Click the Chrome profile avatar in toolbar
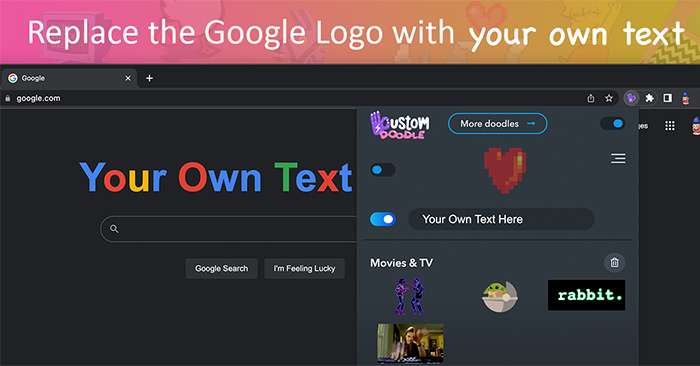This screenshot has width=700, height=366. 686,98
